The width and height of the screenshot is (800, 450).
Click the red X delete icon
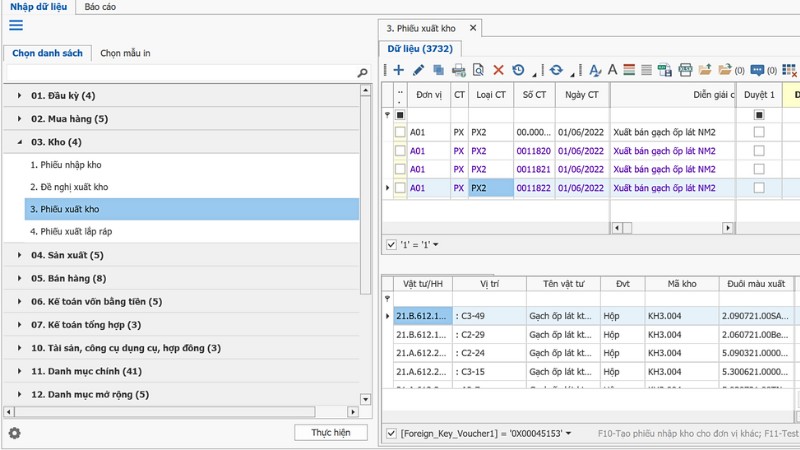(498, 70)
